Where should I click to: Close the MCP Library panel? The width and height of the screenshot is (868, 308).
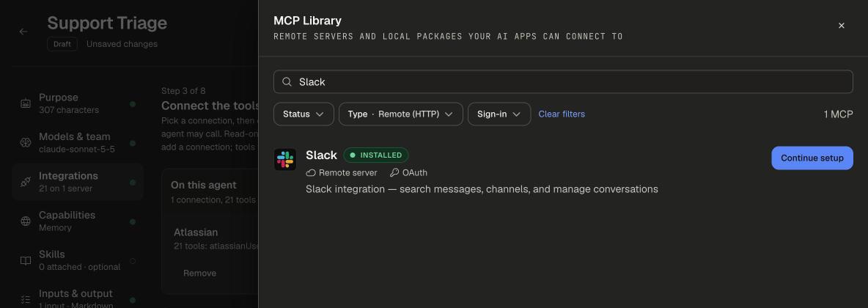841,26
